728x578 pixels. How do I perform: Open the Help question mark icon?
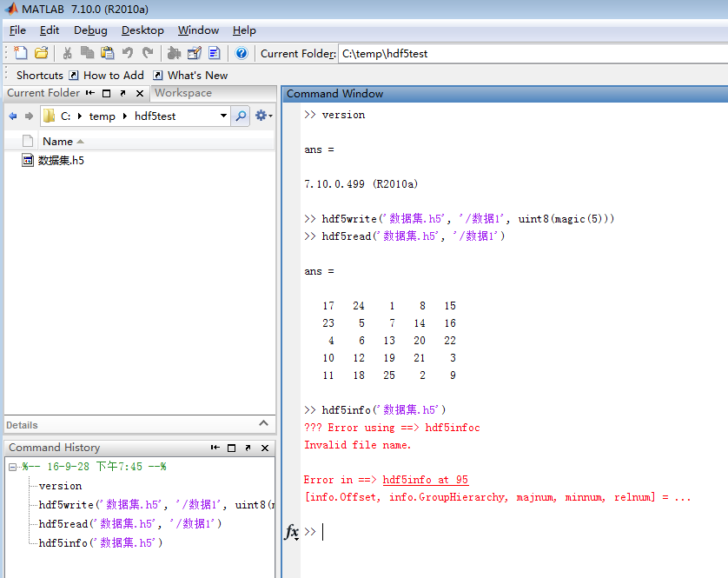click(242, 53)
